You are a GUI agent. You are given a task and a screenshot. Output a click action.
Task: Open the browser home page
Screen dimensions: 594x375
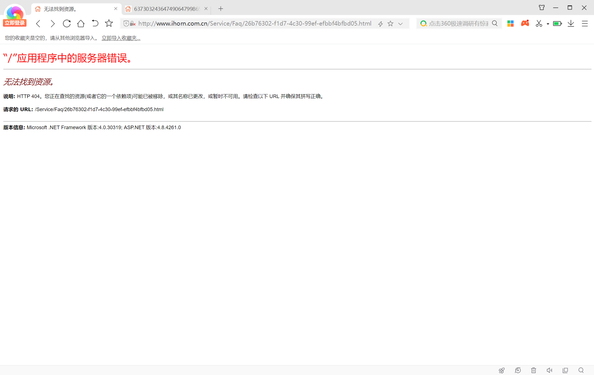click(81, 23)
